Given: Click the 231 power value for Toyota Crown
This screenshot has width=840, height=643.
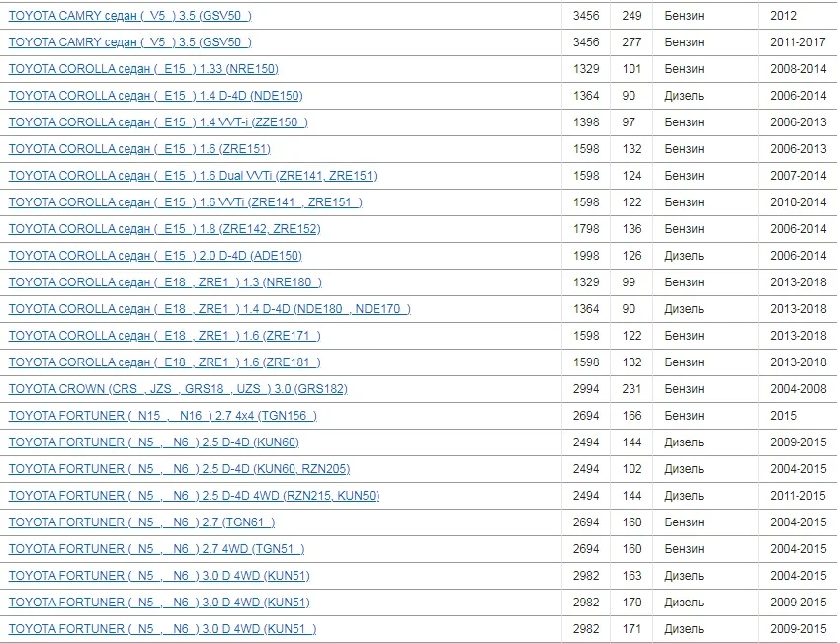Looking at the screenshot, I should 632,389.
